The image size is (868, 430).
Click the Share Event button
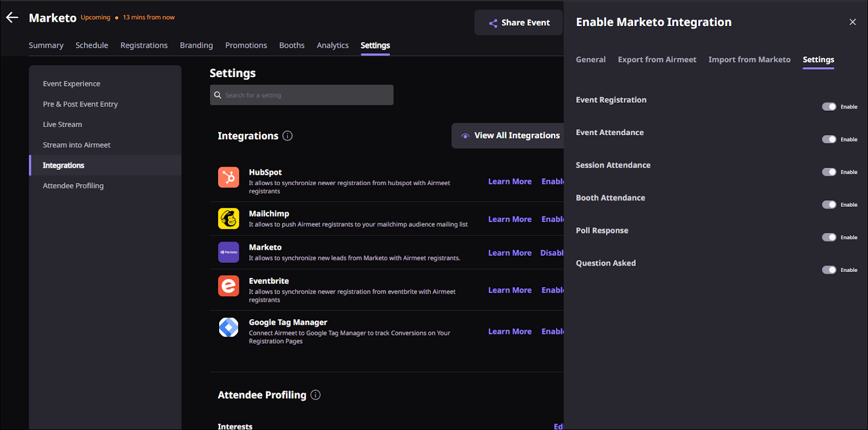[519, 23]
